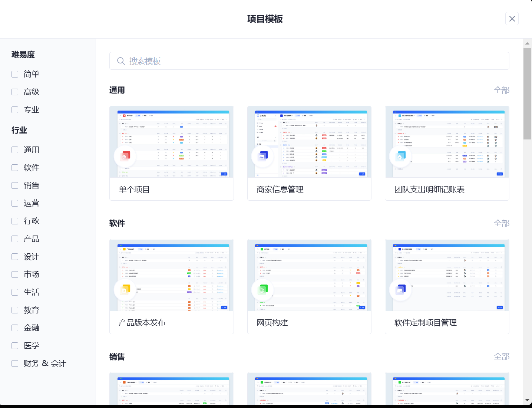This screenshot has height=408, width=532.
Task: Toggle the 专业 difficulty checkbox
Action: 15,110
